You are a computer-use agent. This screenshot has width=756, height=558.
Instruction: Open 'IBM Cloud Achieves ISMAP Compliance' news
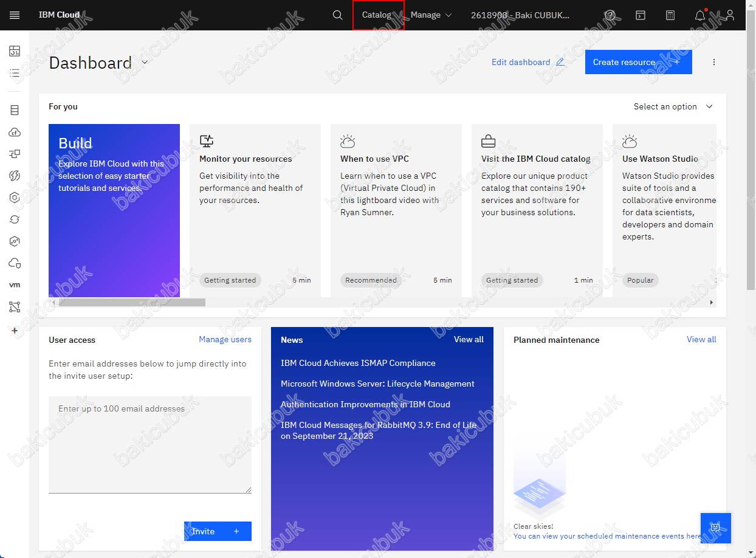click(x=358, y=363)
